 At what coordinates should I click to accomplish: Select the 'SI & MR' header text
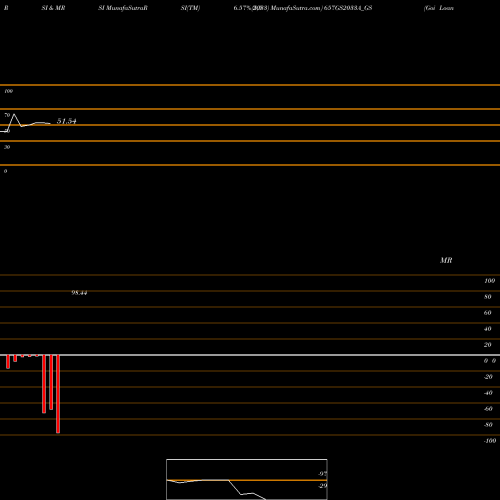(x=53, y=8)
